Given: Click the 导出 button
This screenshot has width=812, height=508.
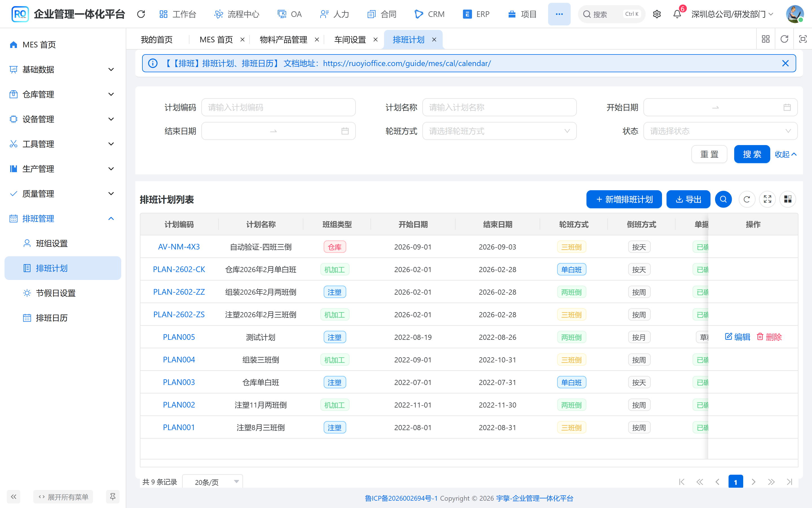Looking at the screenshot, I should tap(688, 199).
